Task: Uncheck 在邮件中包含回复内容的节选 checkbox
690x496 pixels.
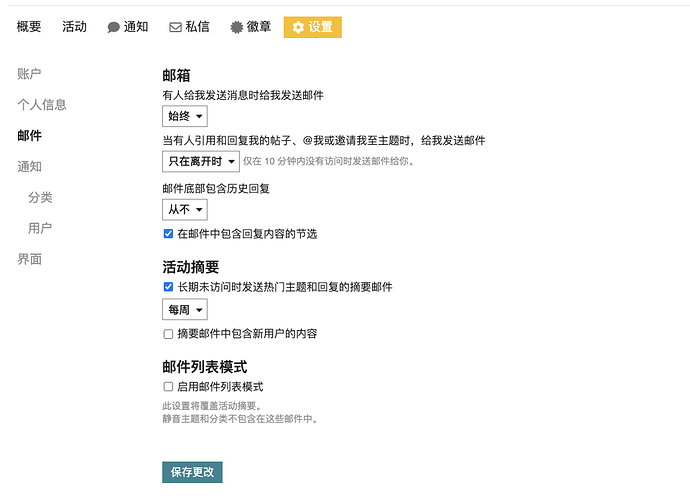Action: coord(168,234)
